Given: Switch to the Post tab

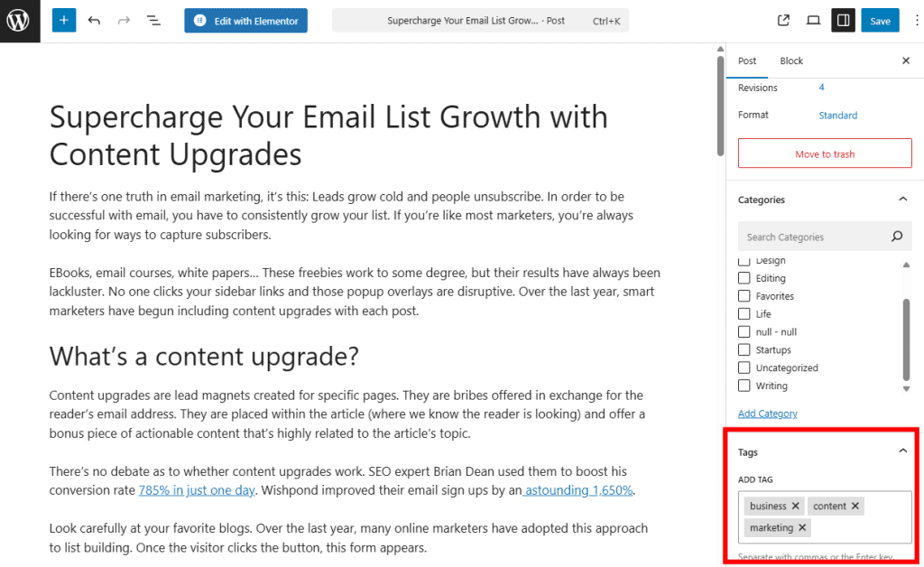Looking at the screenshot, I should [746, 60].
